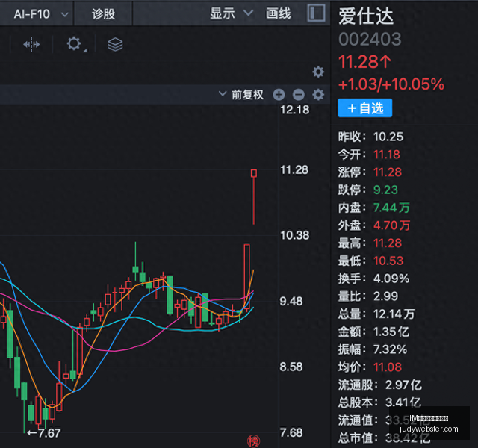Click the latest limit-up candlestick
This screenshot has width=478, height=448.
(254, 197)
